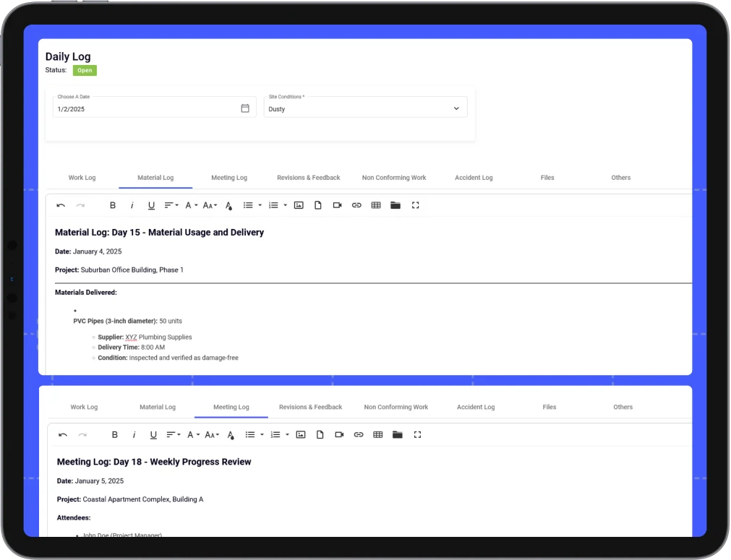The width and height of the screenshot is (731, 560).
Task: Open the calendar date picker icon
Action: pyautogui.click(x=245, y=108)
